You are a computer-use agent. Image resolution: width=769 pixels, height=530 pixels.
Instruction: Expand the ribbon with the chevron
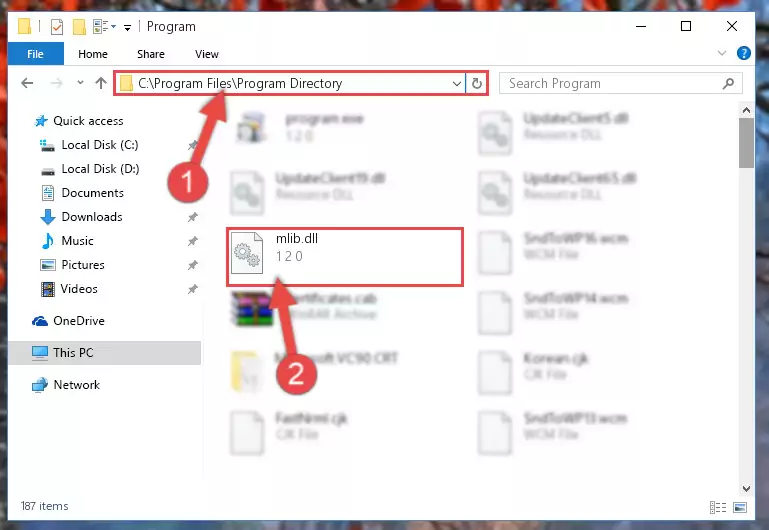[x=721, y=53]
